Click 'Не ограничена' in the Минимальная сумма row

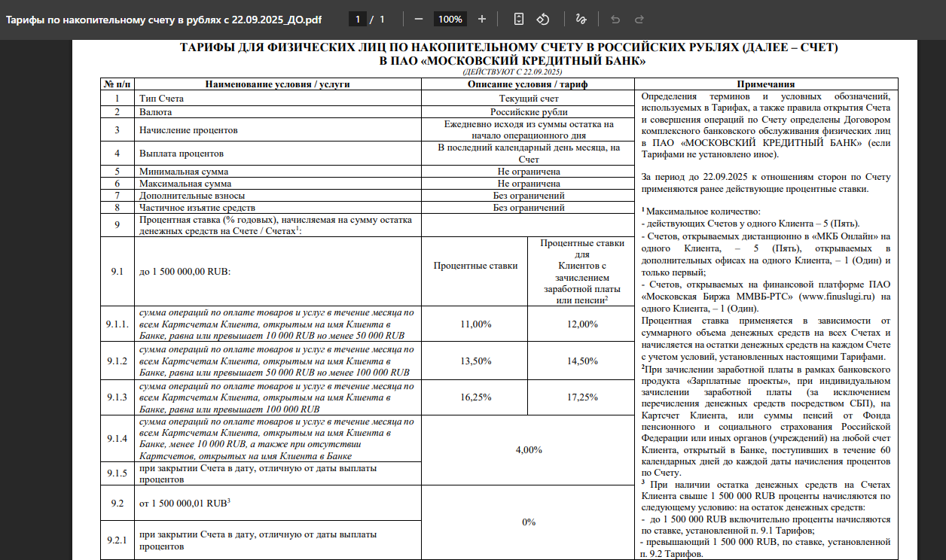coord(529,172)
